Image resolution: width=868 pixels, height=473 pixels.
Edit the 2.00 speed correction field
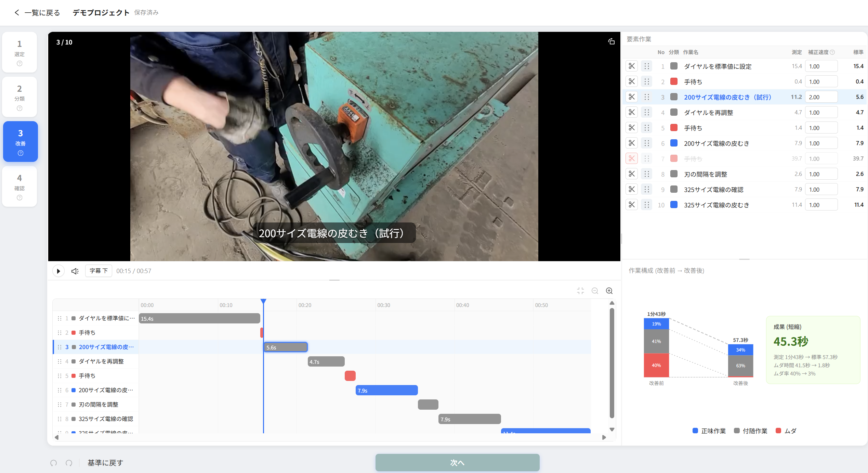(x=821, y=97)
